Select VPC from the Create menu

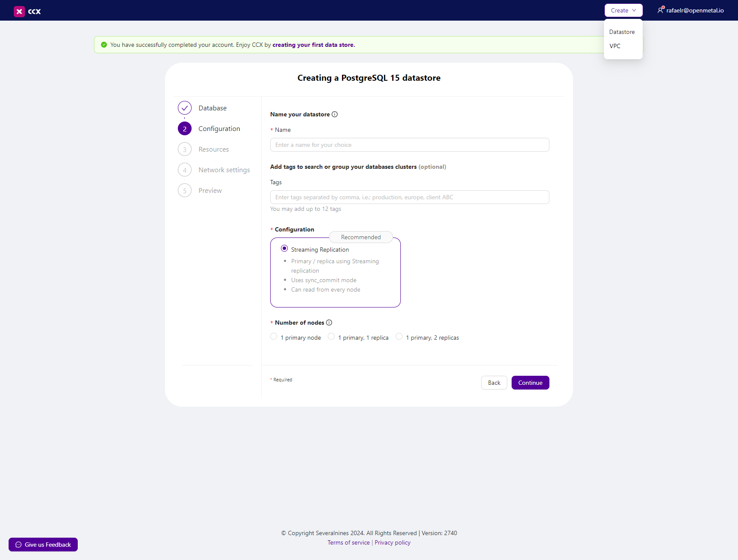pyautogui.click(x=615, y=46)
